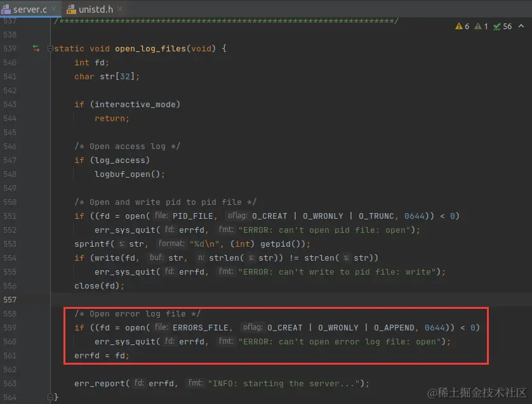
Task: Click the 'errfd = fd;' assignment
Action: (102, 356)
